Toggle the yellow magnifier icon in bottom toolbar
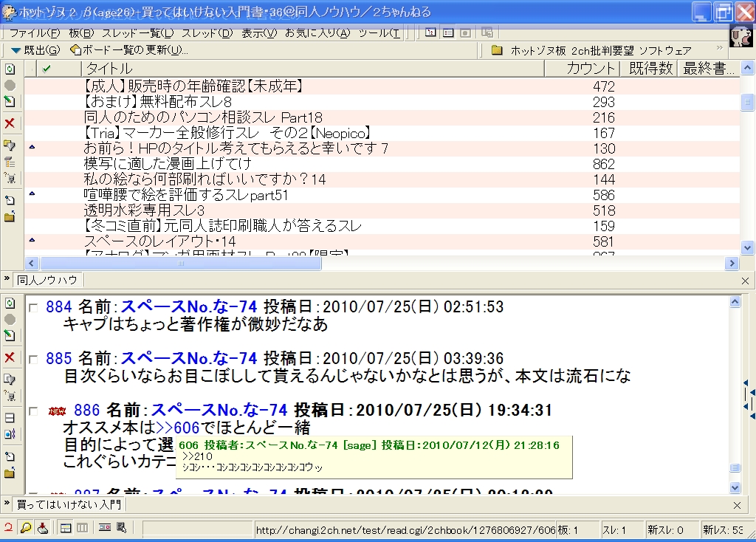The width and height of the screenshot is (756, 542). pos(26,528)
